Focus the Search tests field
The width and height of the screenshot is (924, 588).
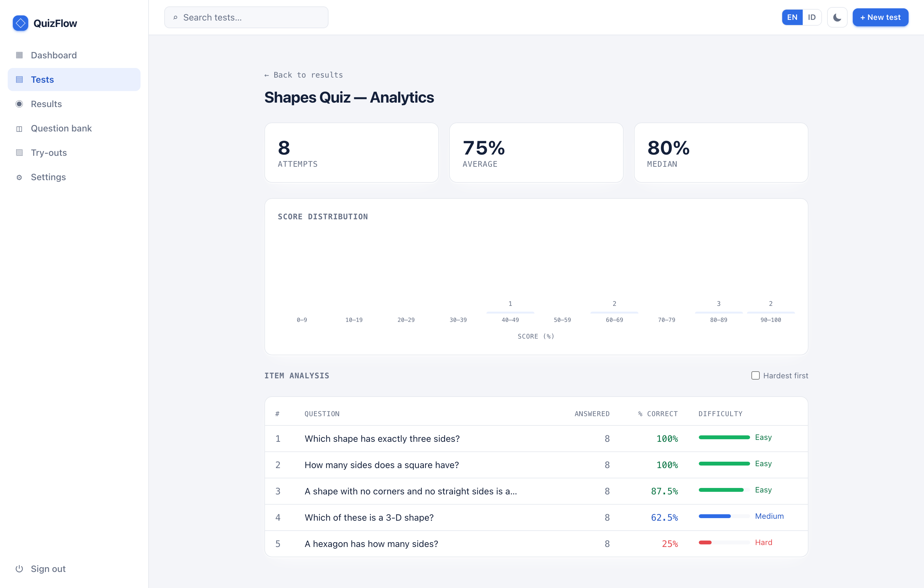pos(246,17)
